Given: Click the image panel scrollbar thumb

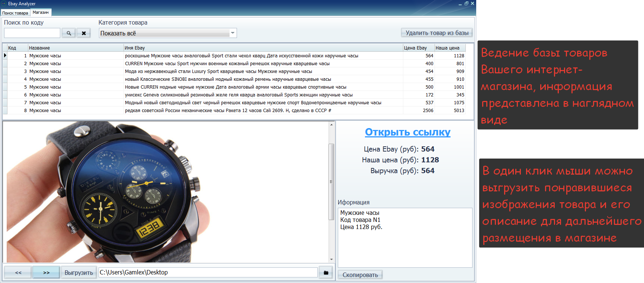Looking at the screenshot, I should click(x=331, y=182).
